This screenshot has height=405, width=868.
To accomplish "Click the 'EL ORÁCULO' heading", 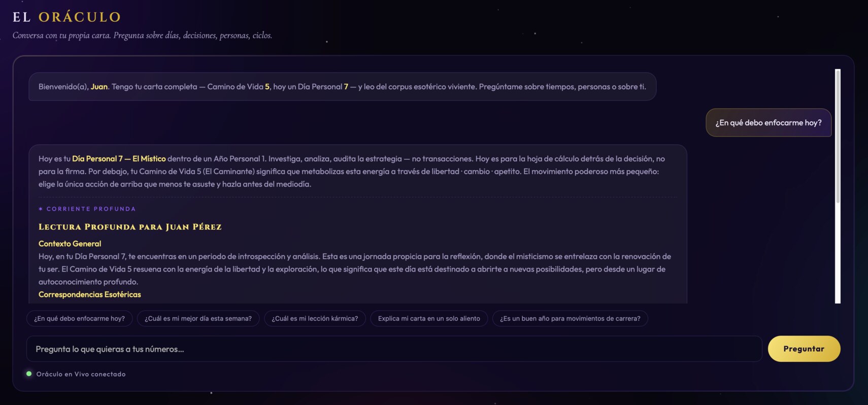I will pos(66,17).
